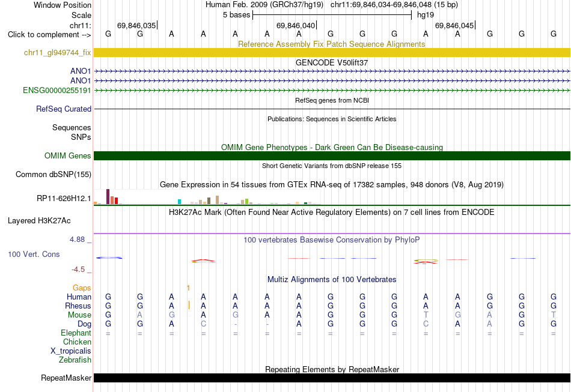Image resolution: width=571 pixels, height=392 pixels.
Task: Click the Rhesus species label
Action: pos(78,306)
